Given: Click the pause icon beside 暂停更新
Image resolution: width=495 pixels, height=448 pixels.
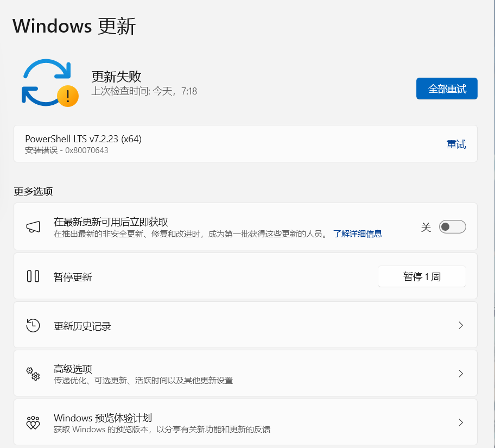Looking at the screenshot, I should coord(33,276).
